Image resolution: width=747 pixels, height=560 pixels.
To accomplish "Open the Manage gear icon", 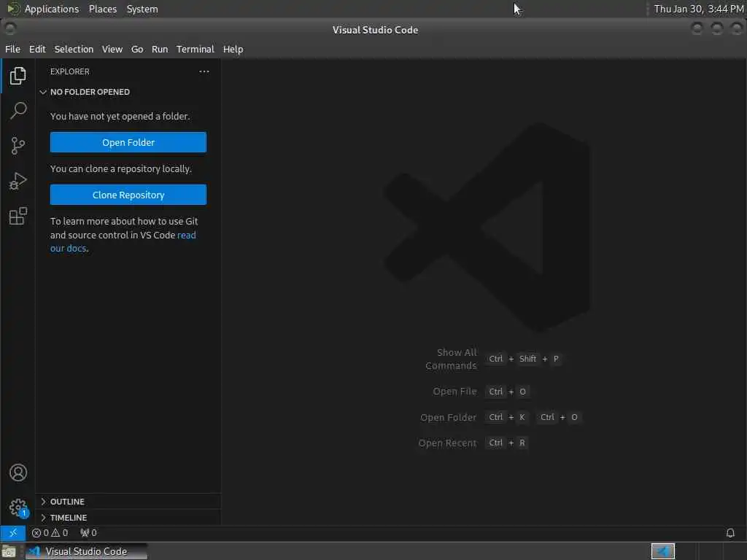I will click(x=18, y=507).
